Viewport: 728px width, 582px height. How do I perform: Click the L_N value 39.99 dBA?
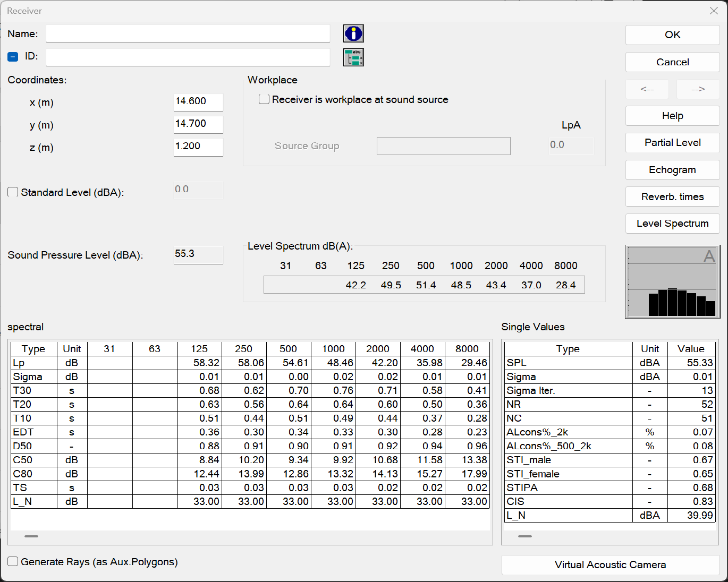691,515
